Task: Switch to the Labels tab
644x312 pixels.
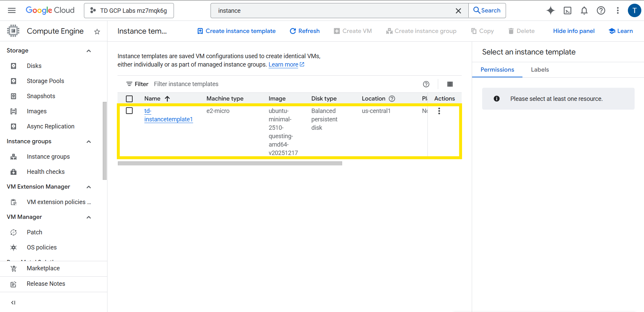Action: 540,70
